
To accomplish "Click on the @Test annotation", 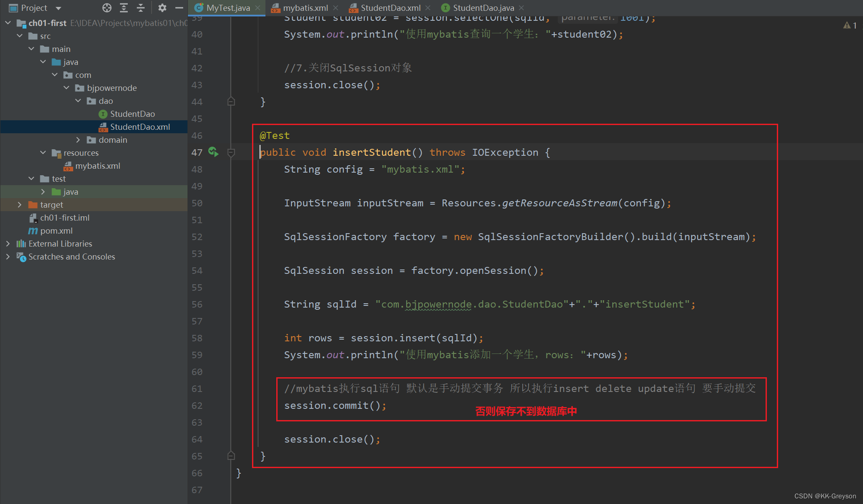I will 275,135.
